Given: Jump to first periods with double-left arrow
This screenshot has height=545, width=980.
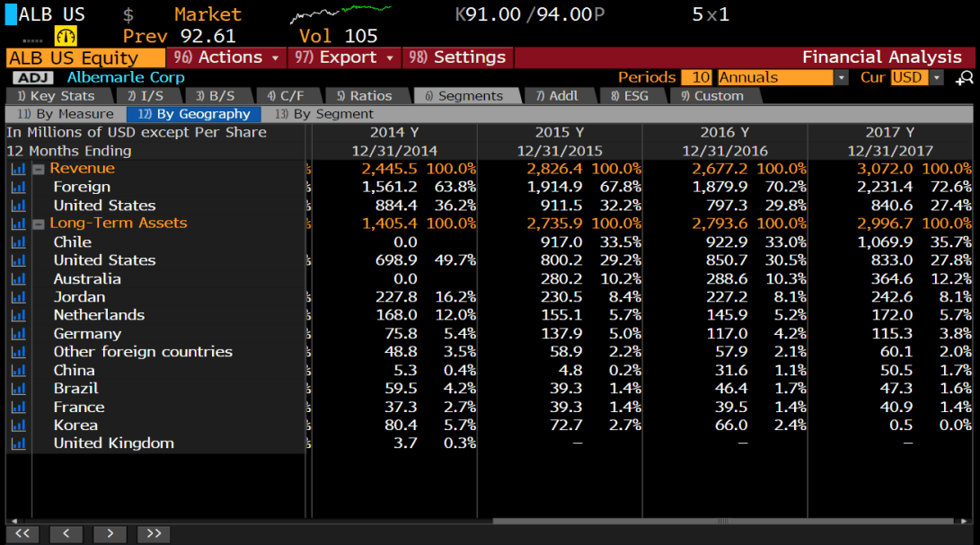Looking at the screenshot, I should click(x=22, y=534).
